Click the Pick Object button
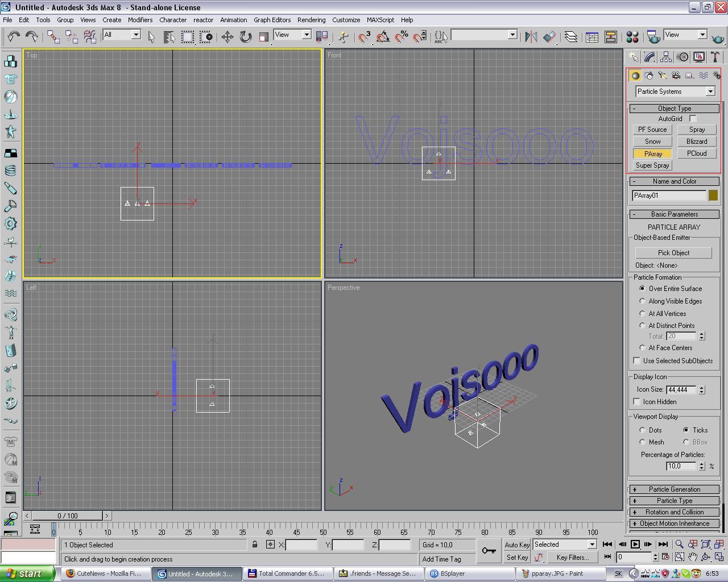 tap(673, 253)
